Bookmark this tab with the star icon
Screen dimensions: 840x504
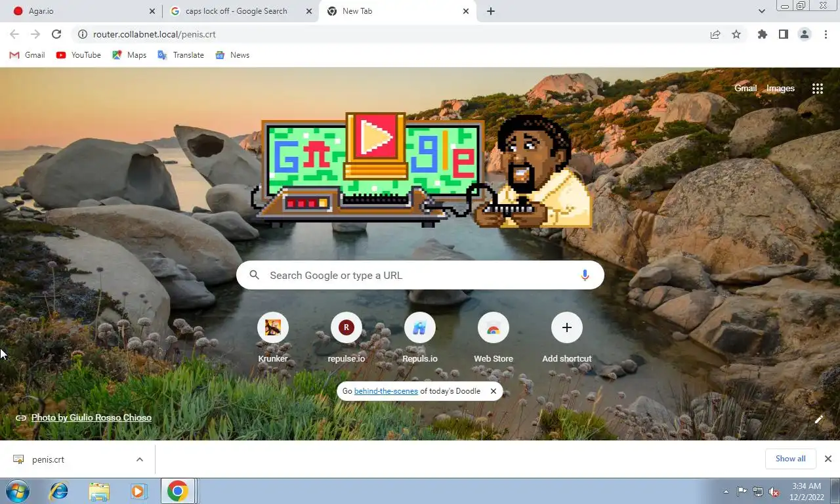click(x=736, y=34)
